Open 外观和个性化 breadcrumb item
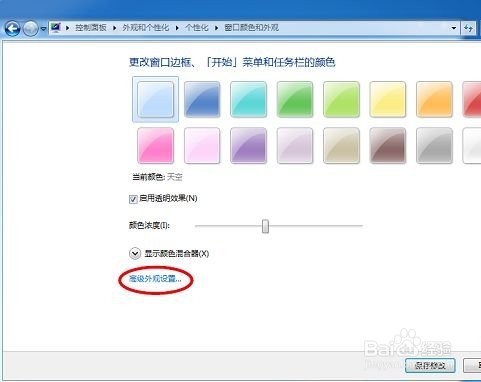481x382 pixels. coord(146,28)
